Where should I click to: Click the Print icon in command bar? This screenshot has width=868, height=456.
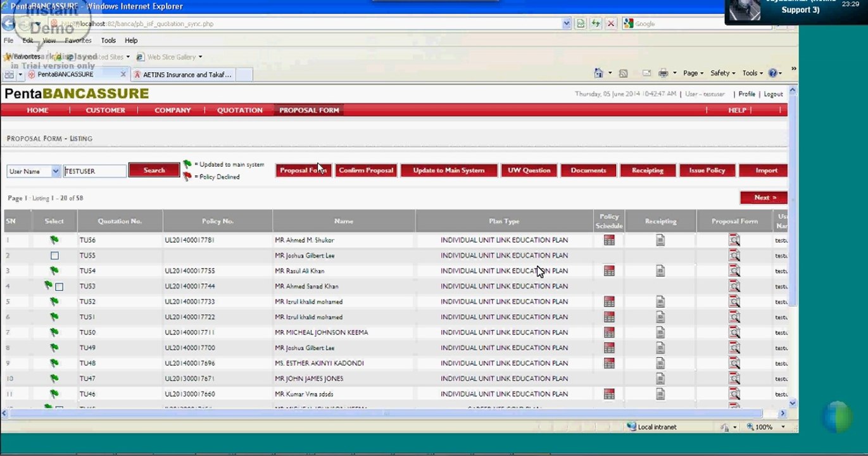[663, 73]
